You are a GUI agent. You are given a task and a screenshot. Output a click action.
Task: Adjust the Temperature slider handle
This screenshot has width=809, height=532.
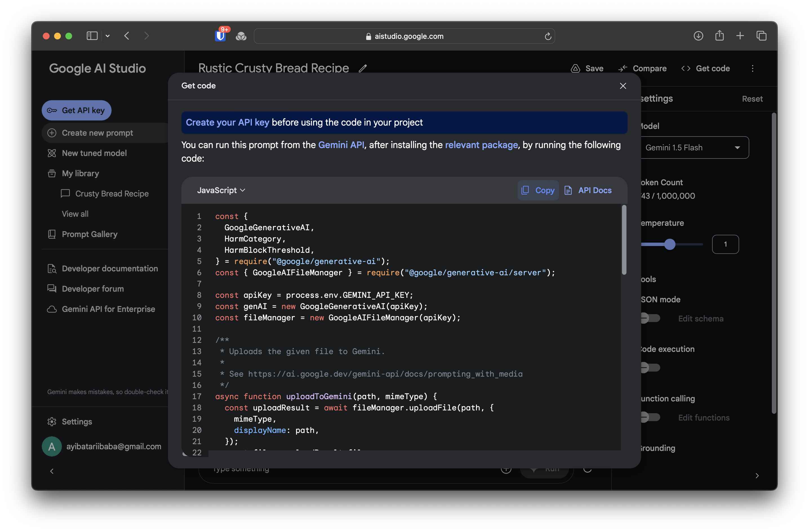pos(670,244)
